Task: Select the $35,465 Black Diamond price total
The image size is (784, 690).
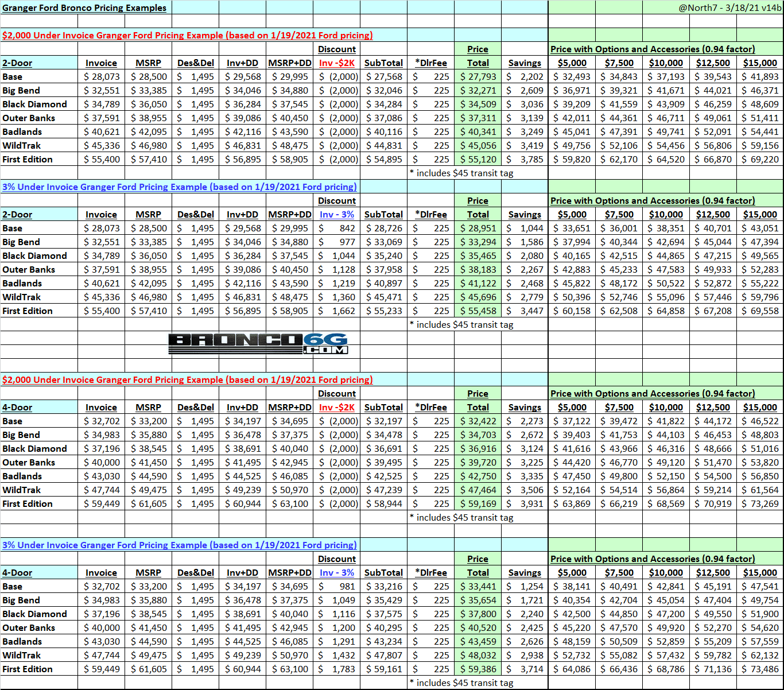Action: [478, 255]
